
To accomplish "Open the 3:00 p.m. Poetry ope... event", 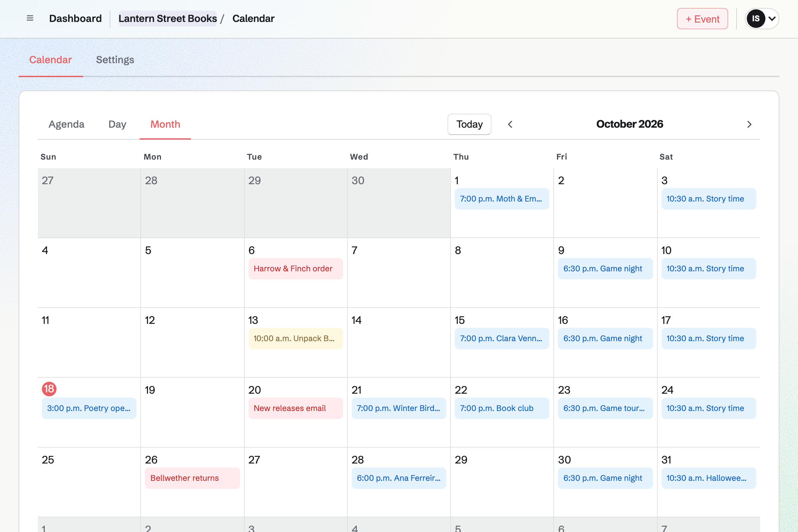I will point(89,409).
